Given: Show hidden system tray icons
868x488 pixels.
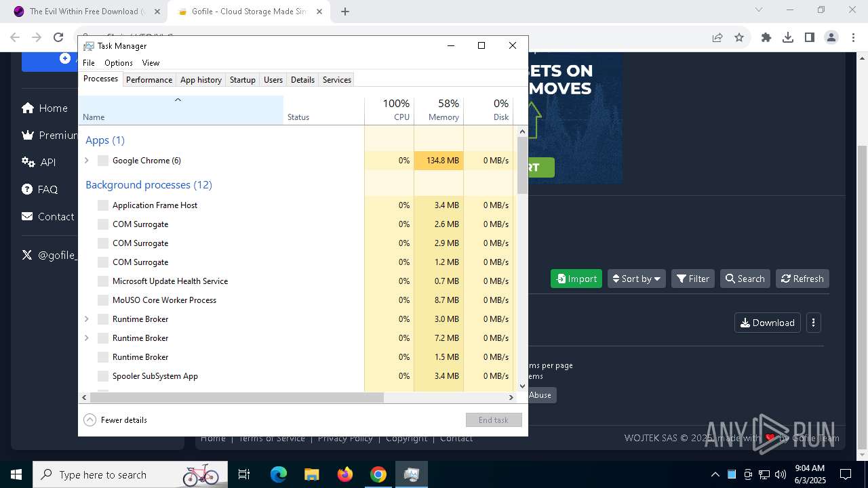Looking at the screenshot, I should [715, 474].
